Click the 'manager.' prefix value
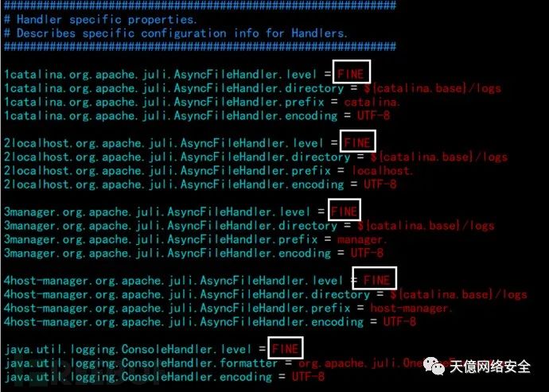Image resolution: width=549 pixels, height=392 pixels. 362,239
